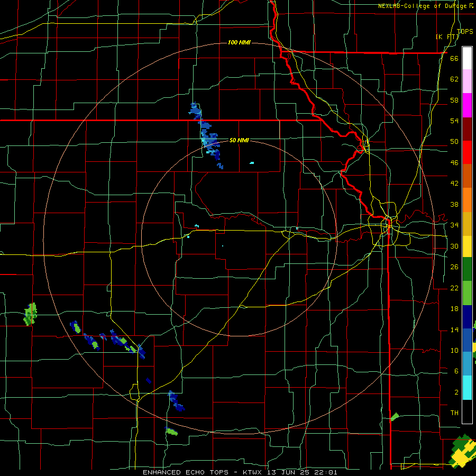Click the 58 legend value
The image size is (476, 476).
[x=454, y=100]
